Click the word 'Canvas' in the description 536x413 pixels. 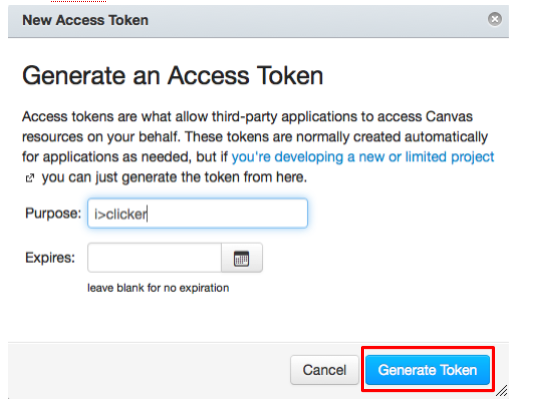point(449,117)
